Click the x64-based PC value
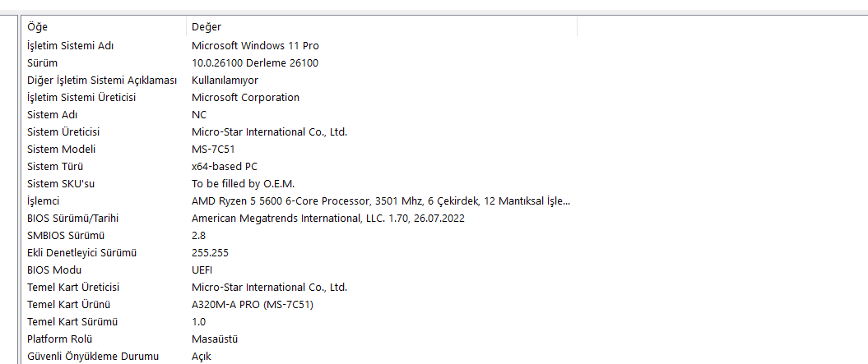868x364 pixels. pos(225,166)
